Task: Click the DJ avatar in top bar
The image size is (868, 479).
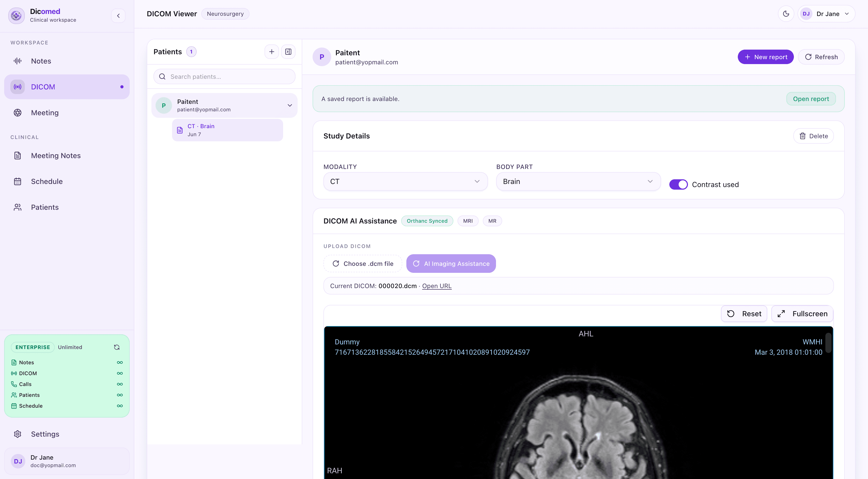Action: [806, 14]
